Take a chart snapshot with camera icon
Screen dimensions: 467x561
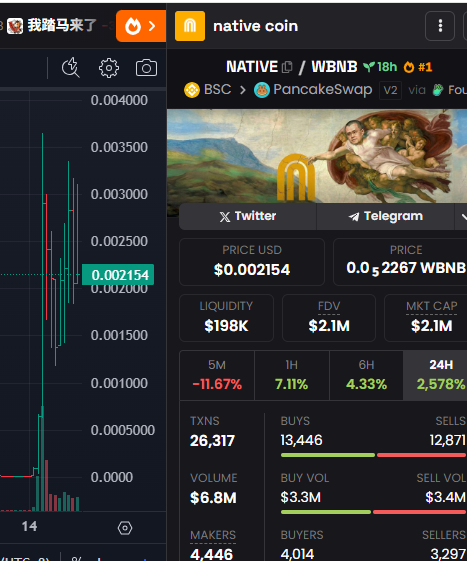(146, 68)
